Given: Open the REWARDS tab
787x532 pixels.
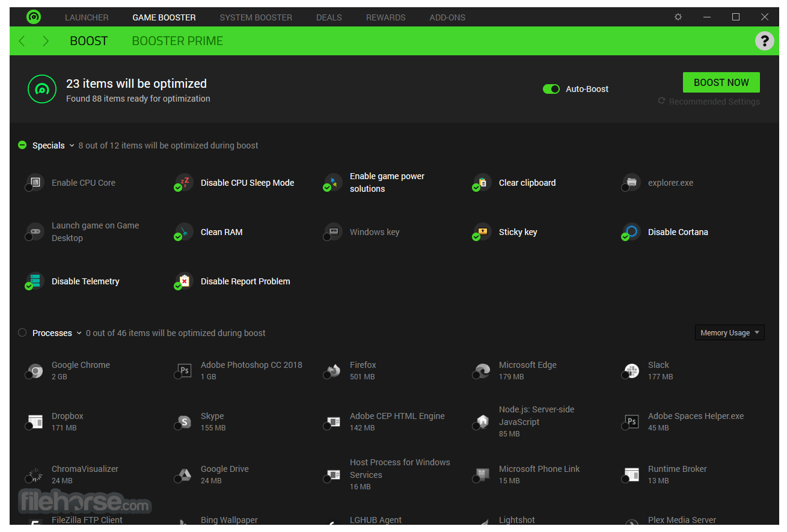Looking at the screenshot, I should pyautogui.click(x=386, y=17).
